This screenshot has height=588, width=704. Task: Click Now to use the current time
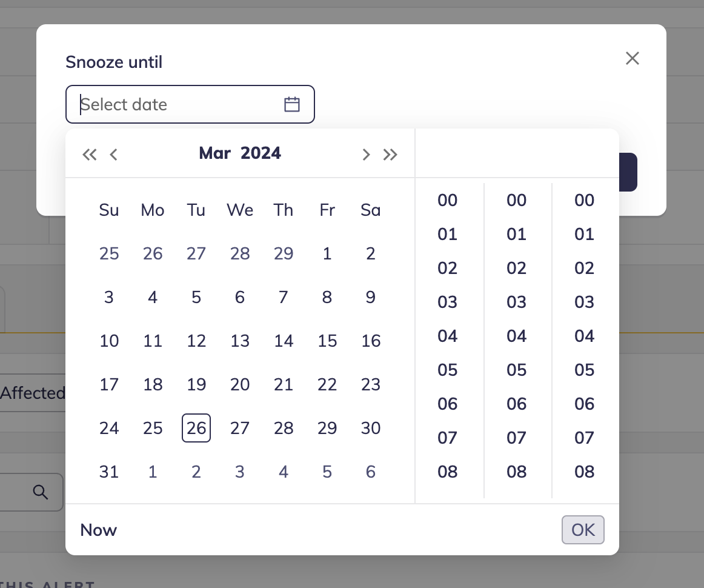click(98, 530)
